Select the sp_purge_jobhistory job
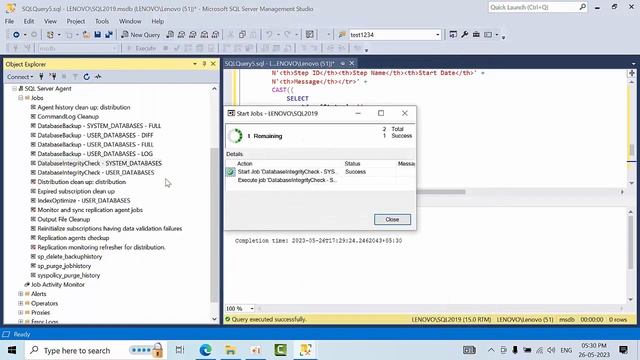Screen dimensions: 640x360 [64, 266]
